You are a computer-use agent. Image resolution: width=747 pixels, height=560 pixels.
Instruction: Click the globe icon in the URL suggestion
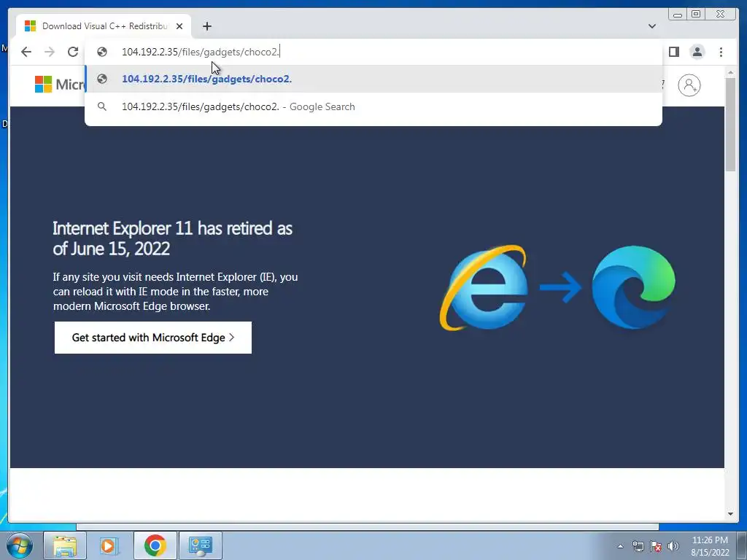[102, 79]
